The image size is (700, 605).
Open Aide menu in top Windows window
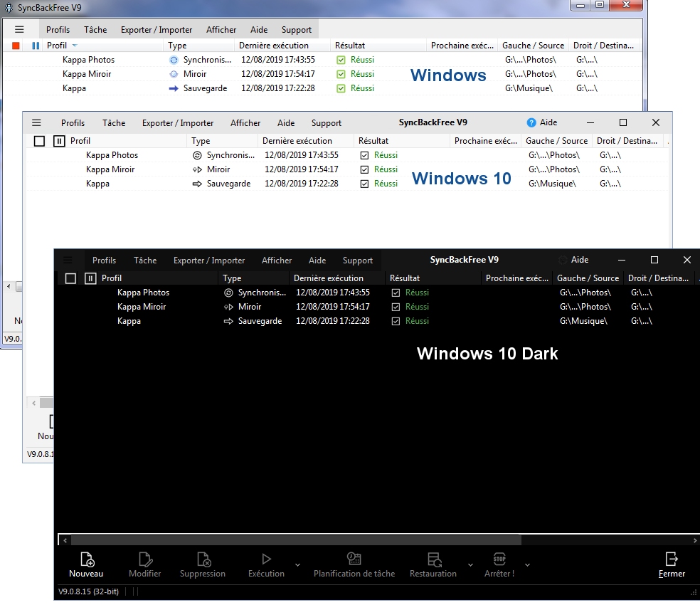click(x=259, y=30)
